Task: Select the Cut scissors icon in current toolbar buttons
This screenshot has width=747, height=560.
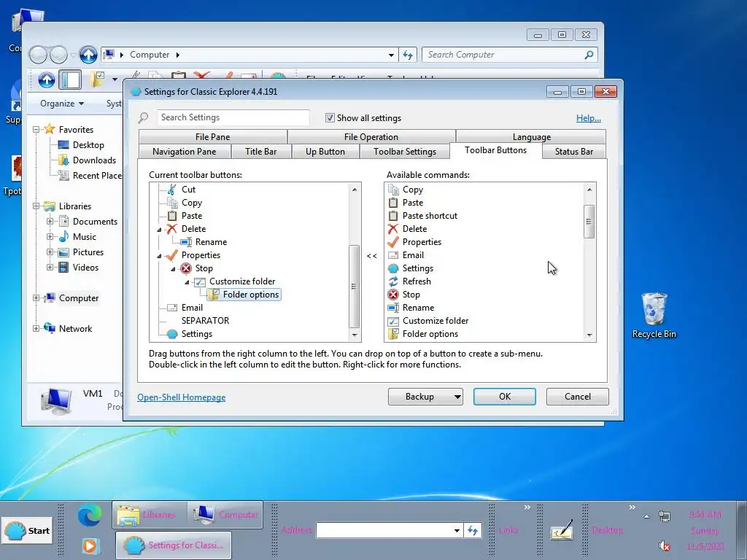Action: [172, 190]
